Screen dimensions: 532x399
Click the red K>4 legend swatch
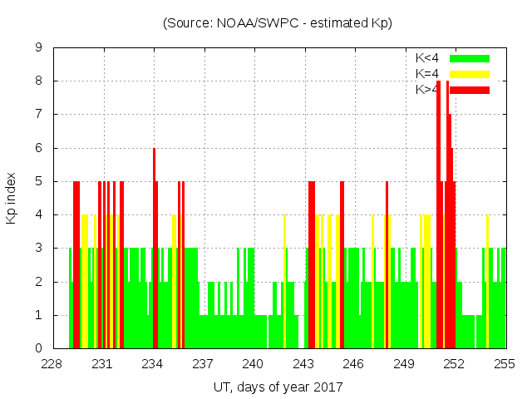click(x=470, y=90)
